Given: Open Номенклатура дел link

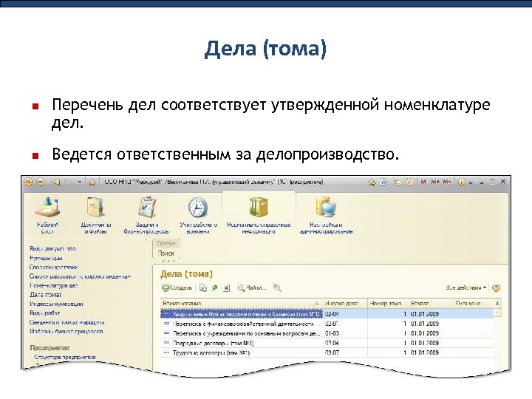Looking at the screenshot, I should pyautogui.click(x=54, y=286).
